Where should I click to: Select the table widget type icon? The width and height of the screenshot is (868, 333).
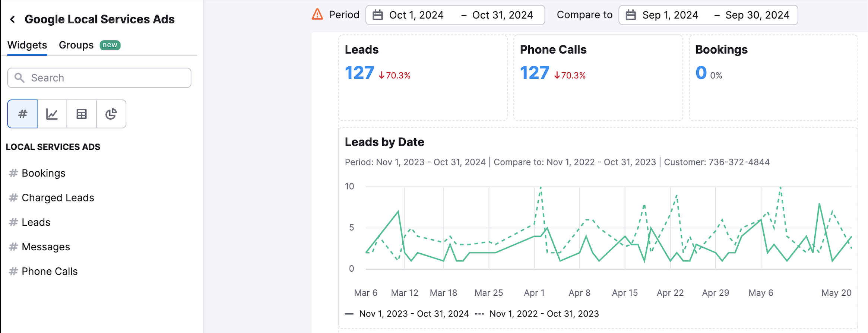(81, 114)
